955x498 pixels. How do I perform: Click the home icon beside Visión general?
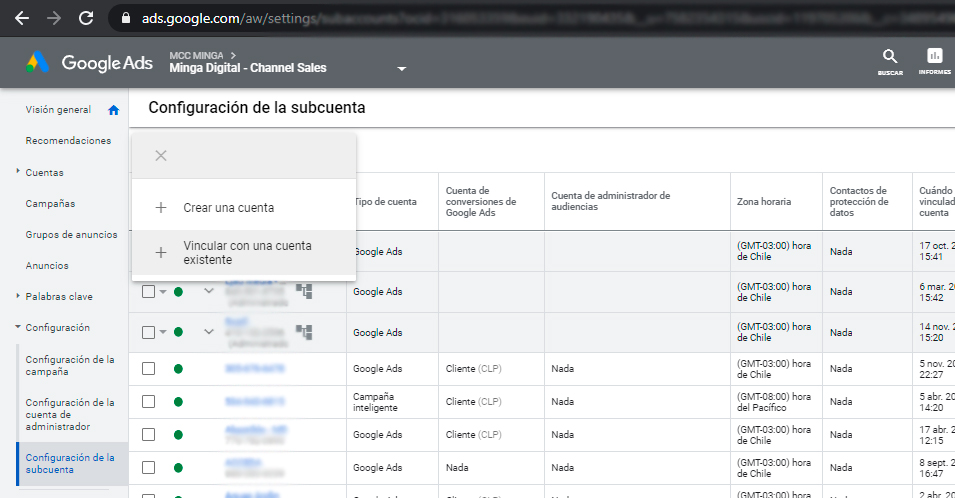coord(113,110)
